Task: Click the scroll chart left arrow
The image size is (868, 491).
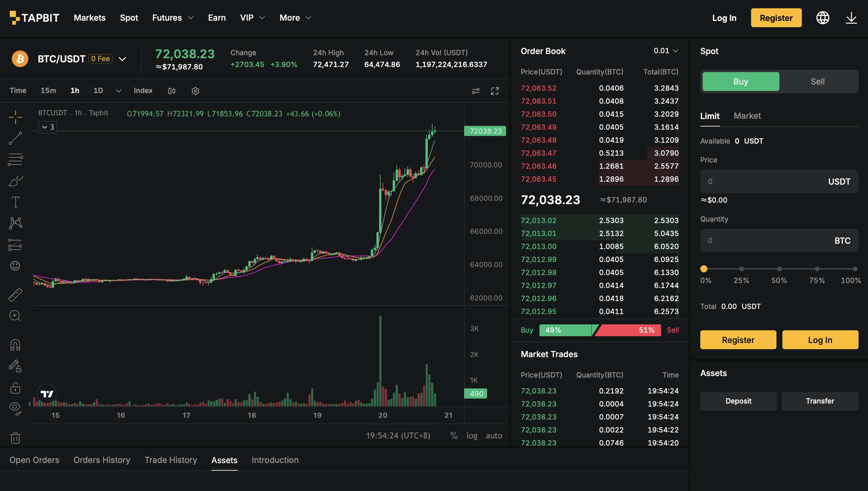Action: click(x=30, y=404)
